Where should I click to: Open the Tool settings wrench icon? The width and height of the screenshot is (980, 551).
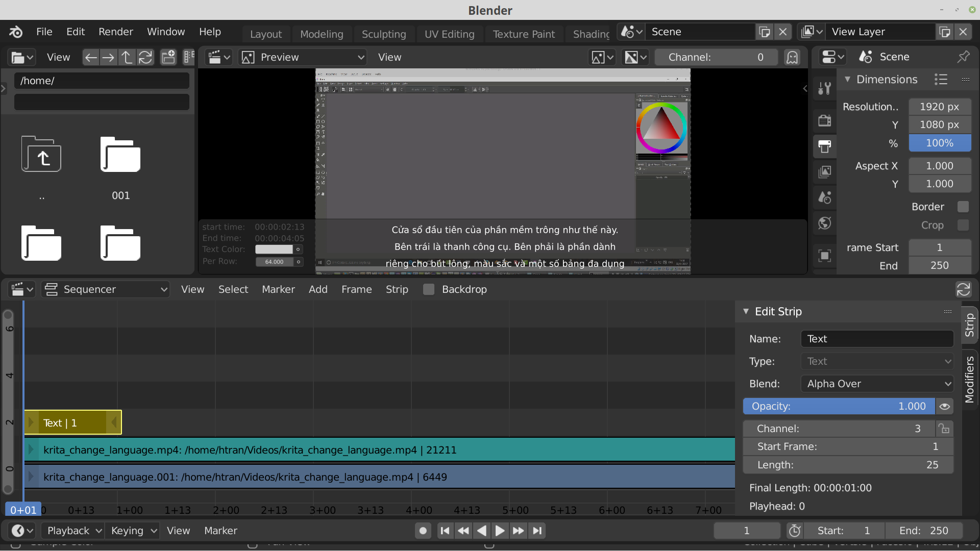click(824, 89)
